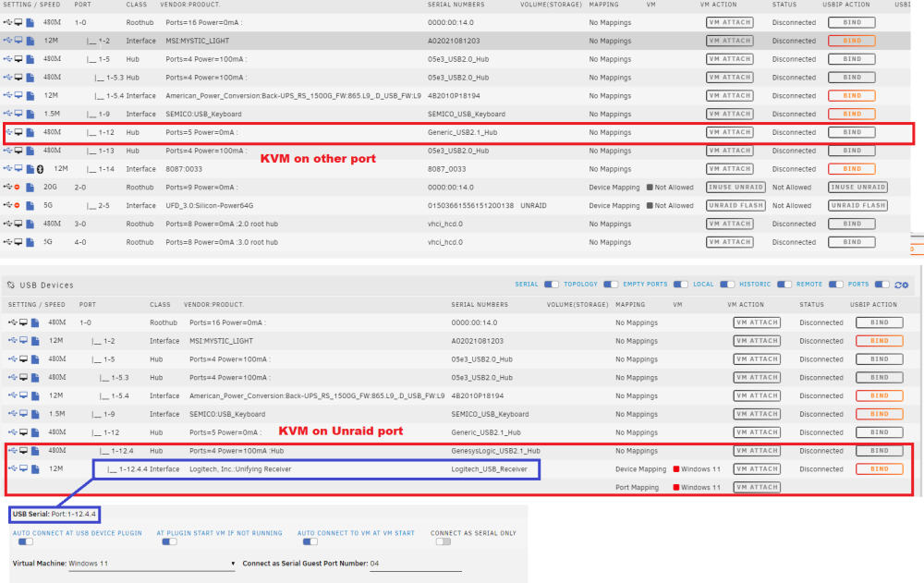Click monitor icon in GenesysLogic hub row
This screenshot has height=583, width=924.
coord(24,450)
